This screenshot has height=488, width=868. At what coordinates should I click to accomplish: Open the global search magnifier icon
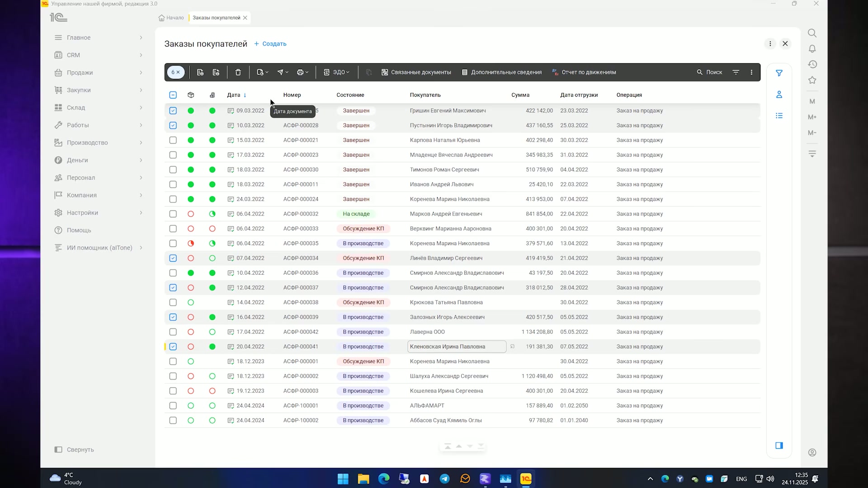tap(812, 33)
